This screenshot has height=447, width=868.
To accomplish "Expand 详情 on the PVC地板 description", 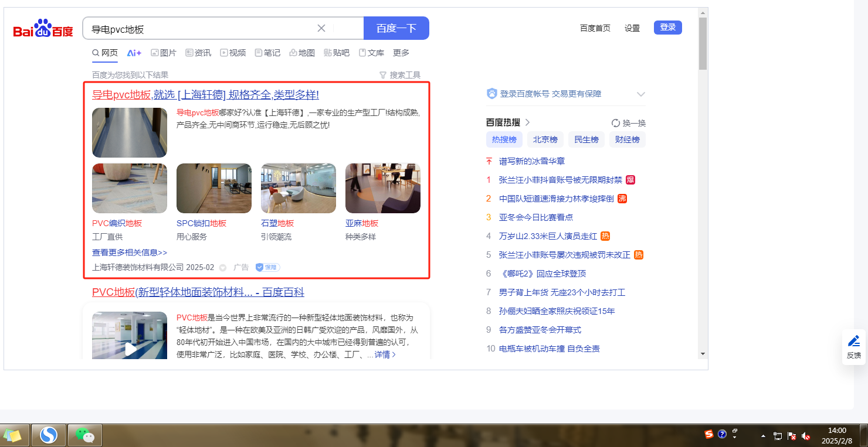I will 385,354.
